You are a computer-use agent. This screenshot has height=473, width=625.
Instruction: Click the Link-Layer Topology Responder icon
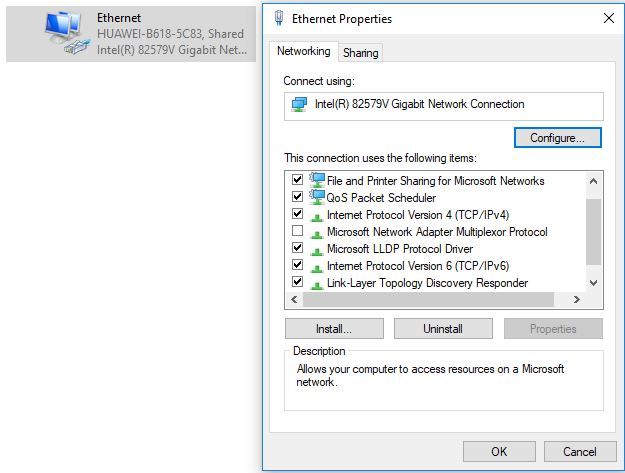[317, 285]
